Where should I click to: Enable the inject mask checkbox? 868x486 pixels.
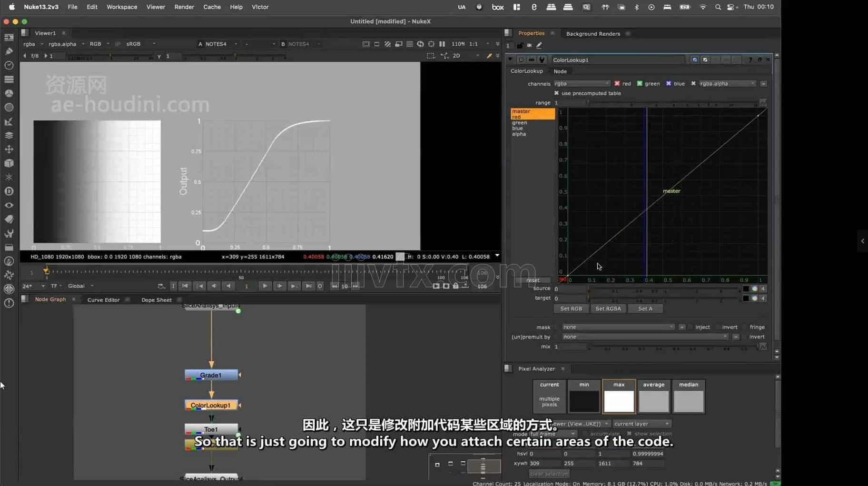[690, 327]
